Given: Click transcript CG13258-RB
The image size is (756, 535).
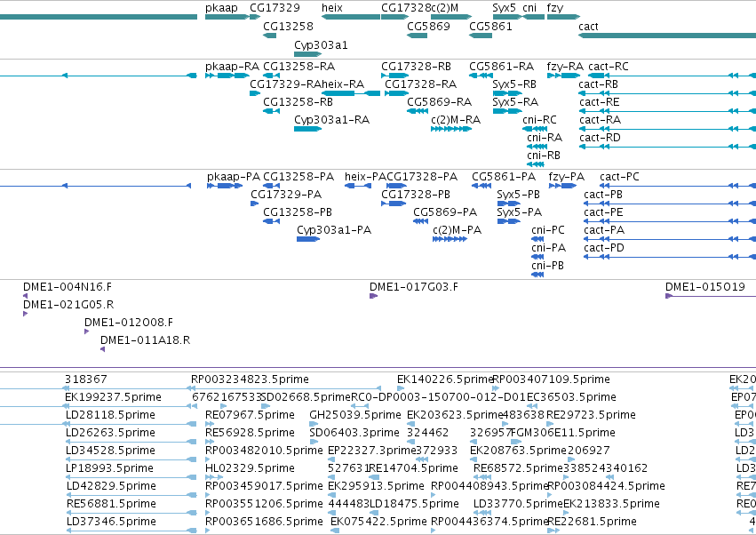Looking at the screenshot, I should coord(272,111).
